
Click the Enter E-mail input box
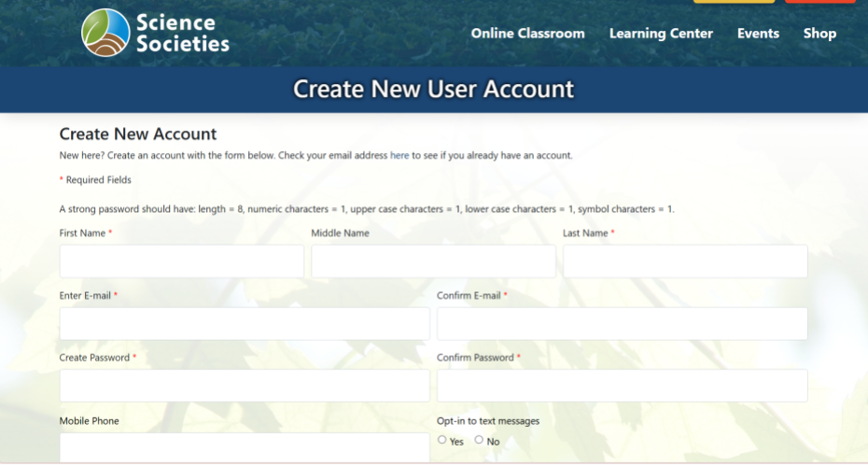pyautogui.click(x=245, y=324)
